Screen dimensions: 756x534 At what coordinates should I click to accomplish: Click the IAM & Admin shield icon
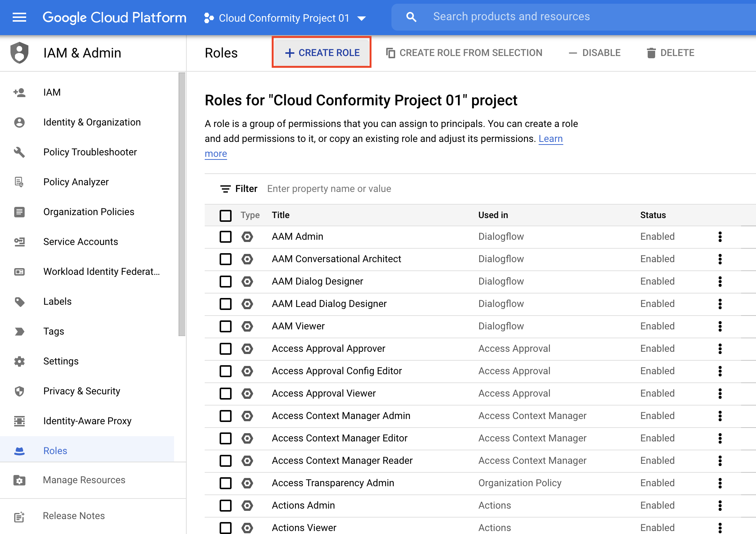(19, 53)
